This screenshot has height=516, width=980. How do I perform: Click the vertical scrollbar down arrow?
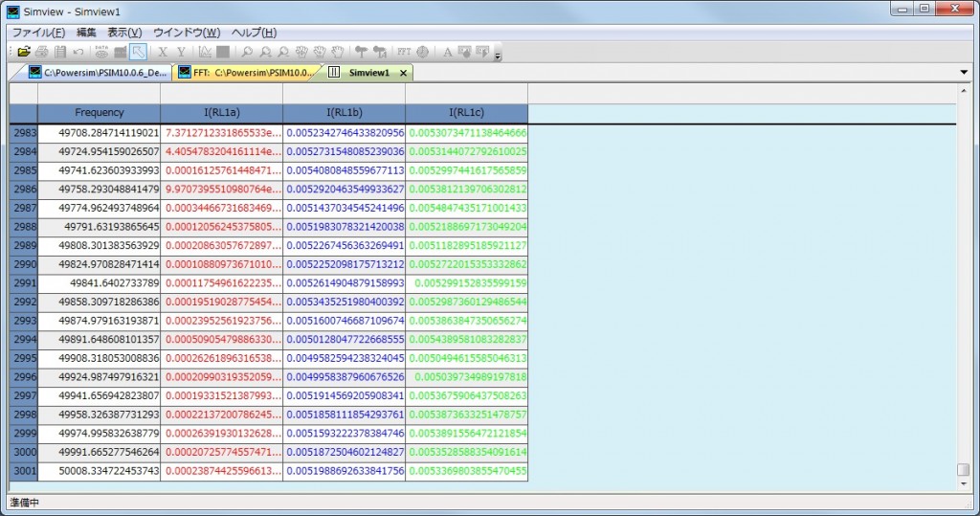[963, 483]
